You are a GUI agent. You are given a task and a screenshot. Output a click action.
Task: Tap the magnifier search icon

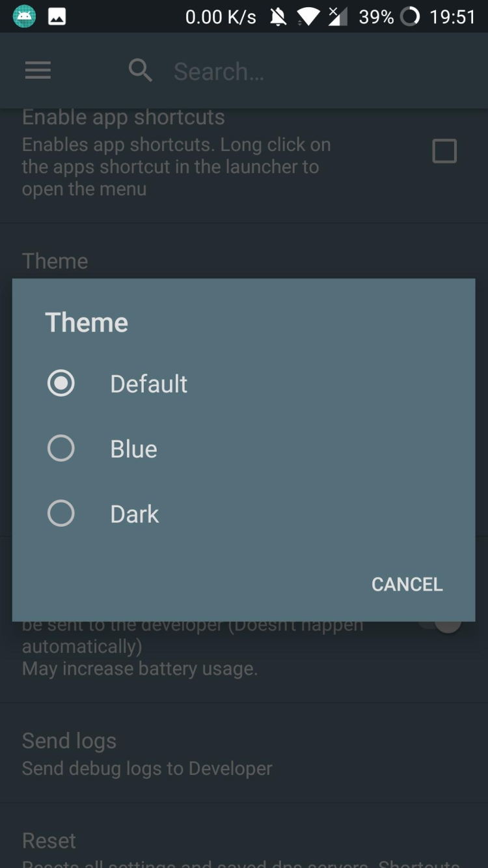(x=140, y=70)
